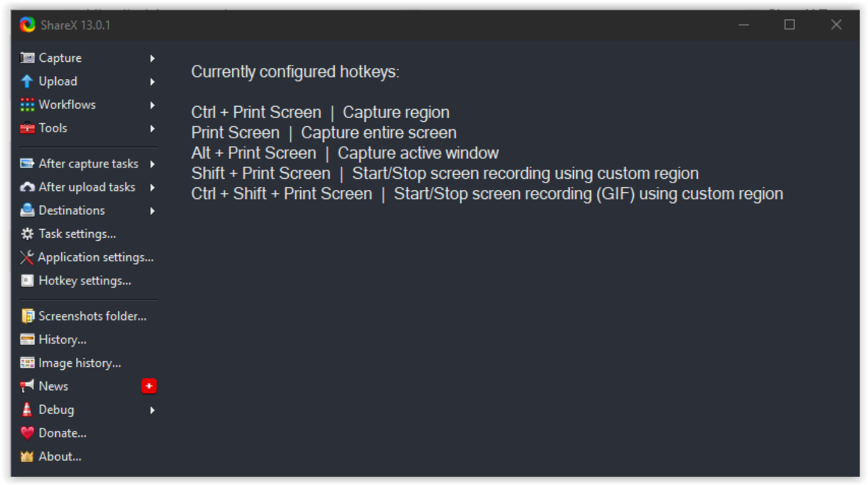Click the Screenshots folder icon
The height and width of the screenshot is (485, 868).
[x=27, y=316]
